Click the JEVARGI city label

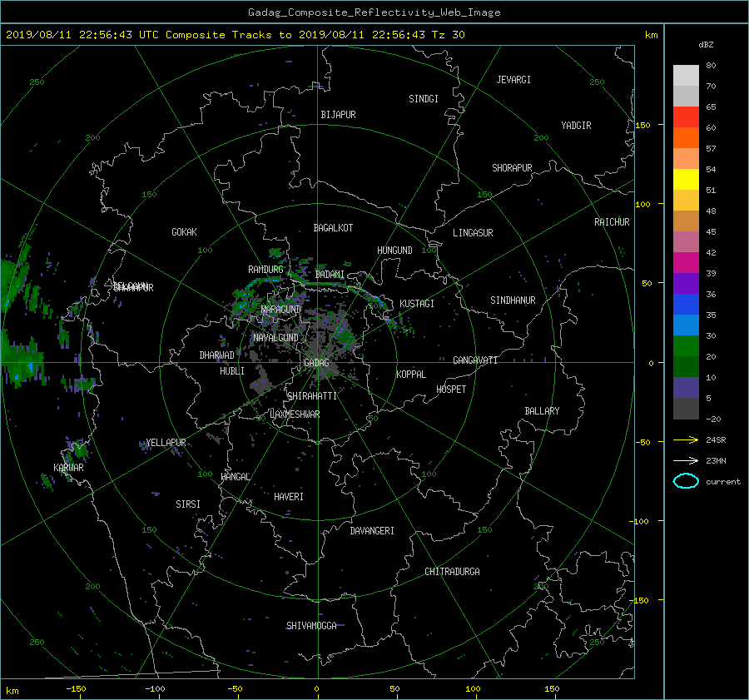(513, 80)
